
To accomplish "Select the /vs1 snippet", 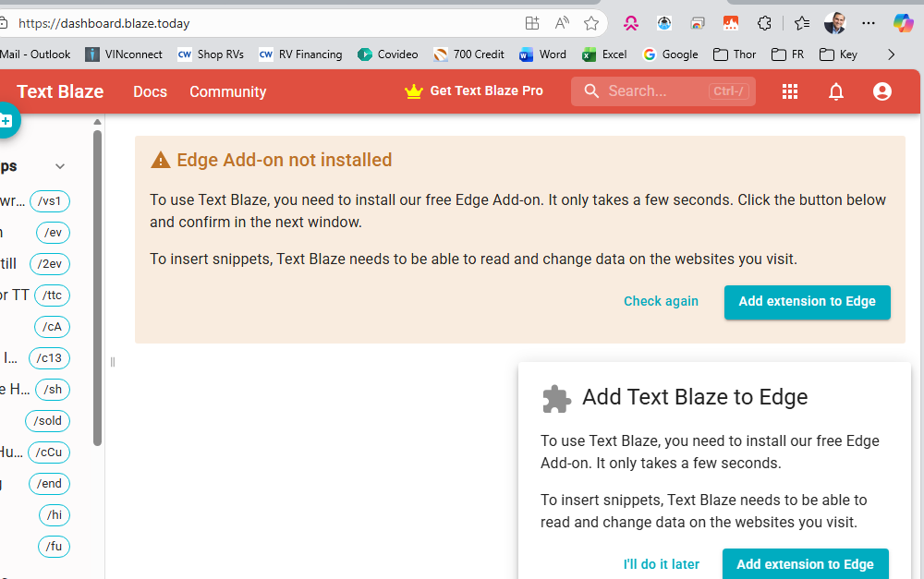I will [x=50, y=201].
